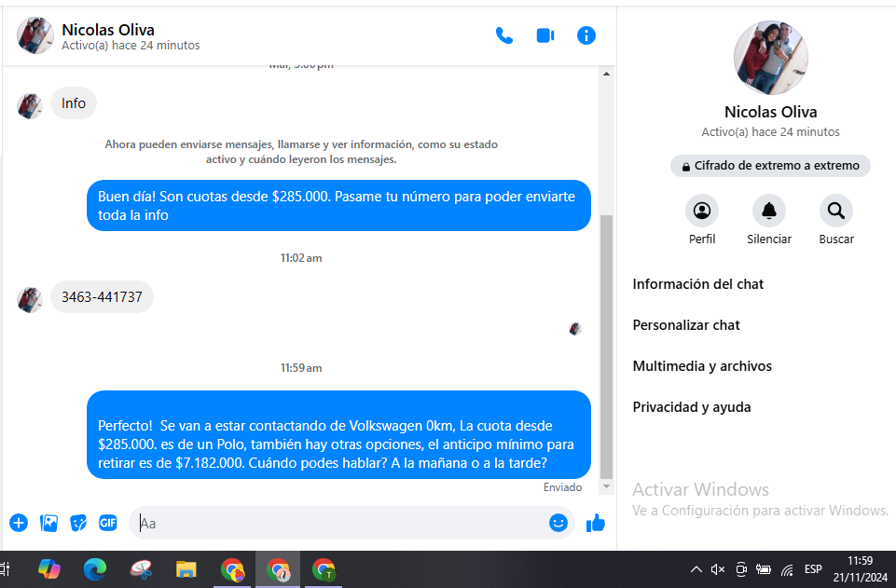Expand Privacidad y ayuda section
This screenshot has height=588, width=896.
(692, 407)
